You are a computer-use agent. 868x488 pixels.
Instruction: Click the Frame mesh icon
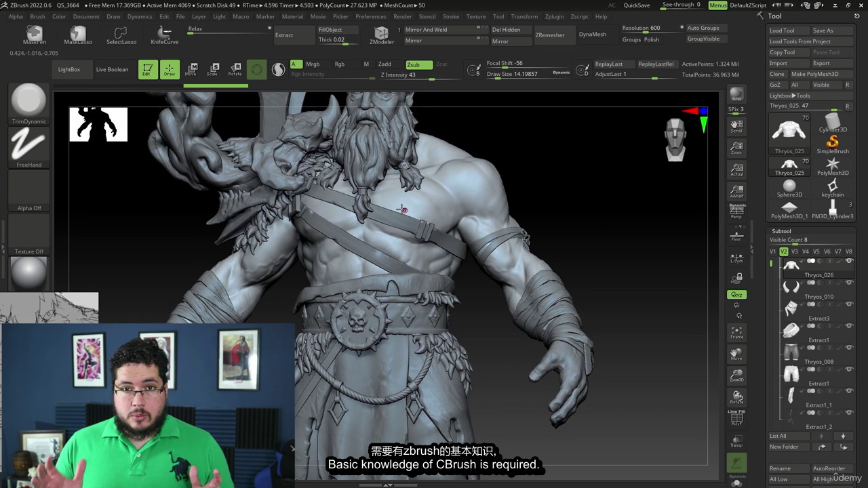(736, 332)
